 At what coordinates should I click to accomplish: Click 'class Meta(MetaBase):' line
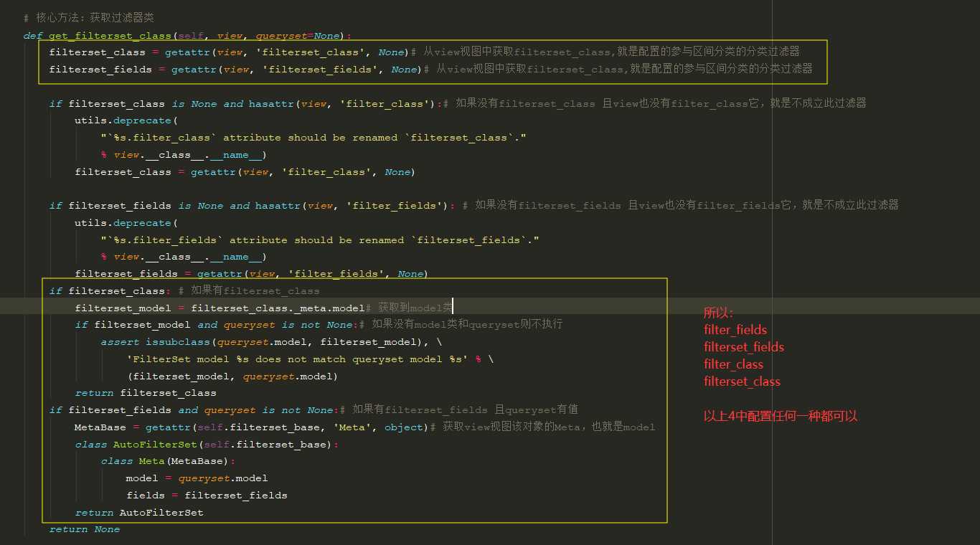pos(169,461)
